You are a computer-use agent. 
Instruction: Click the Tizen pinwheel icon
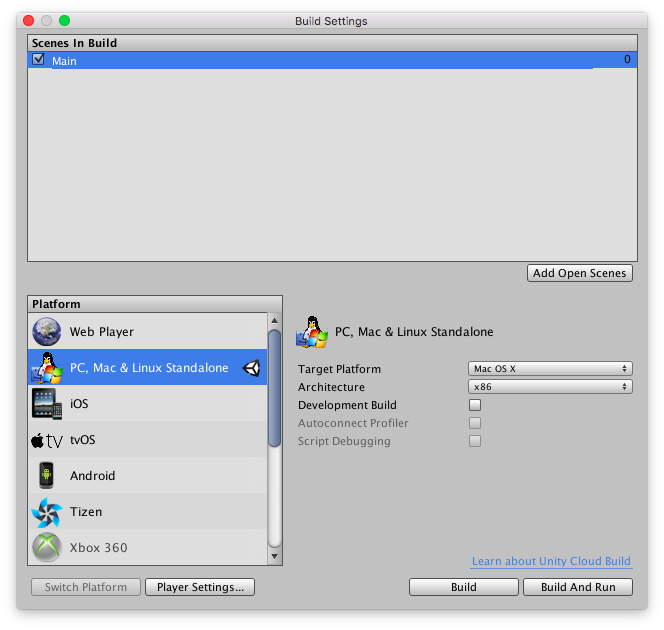tap(47, 512)
